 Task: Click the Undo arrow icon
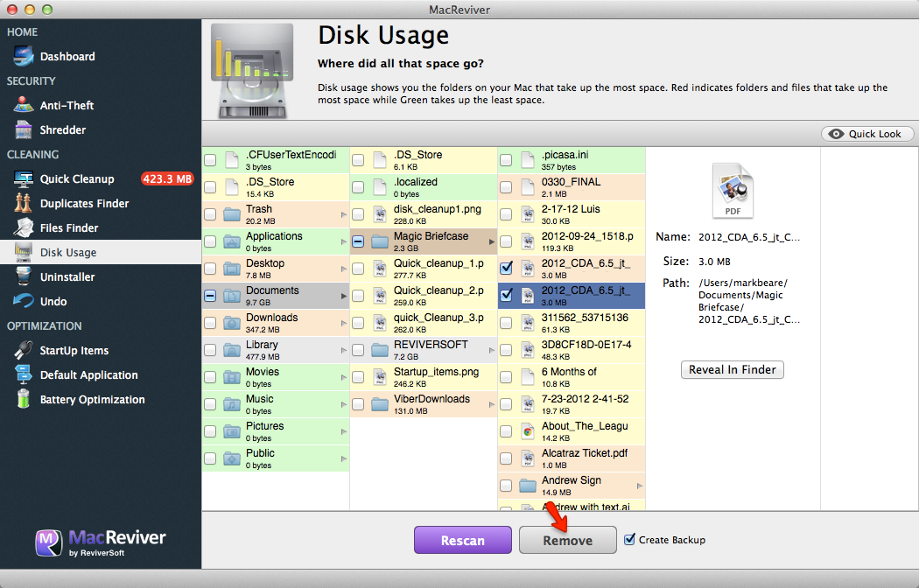24,302
